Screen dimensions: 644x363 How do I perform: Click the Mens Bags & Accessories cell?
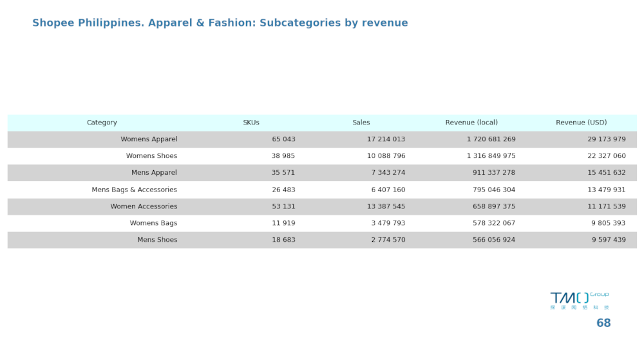[x=135, y=190]
